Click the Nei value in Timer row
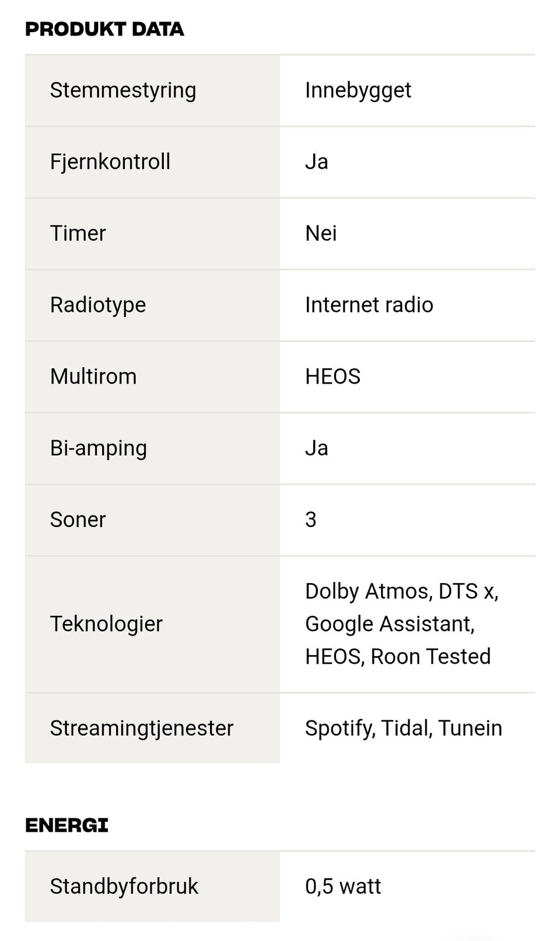The image size is (560, 941). point(321,233)
